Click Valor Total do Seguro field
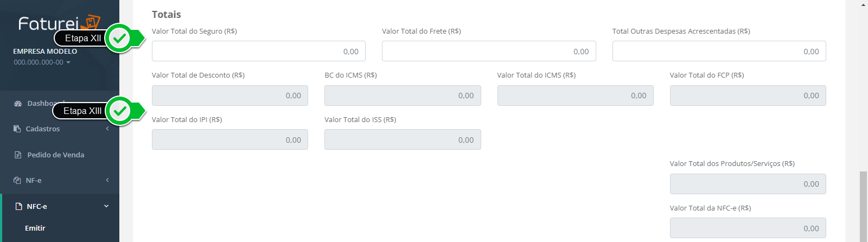 click(259, 51)
